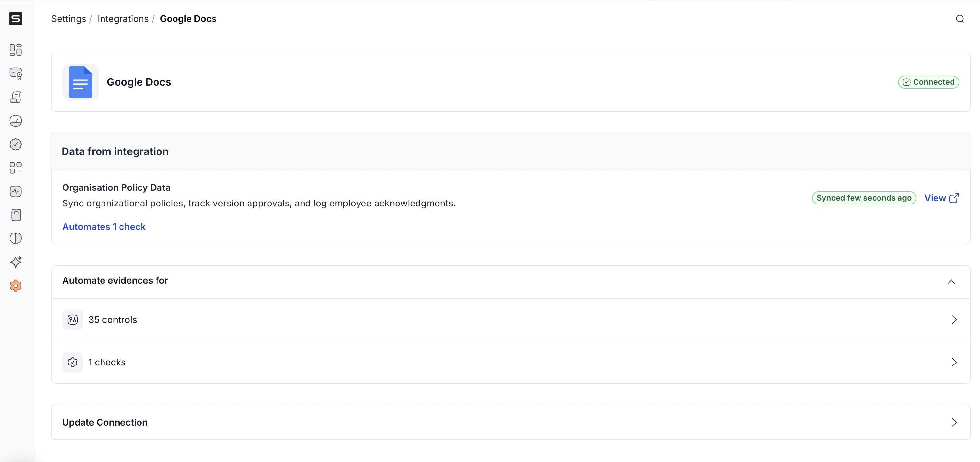Go to Integrations in the breadcrumb

123,19
